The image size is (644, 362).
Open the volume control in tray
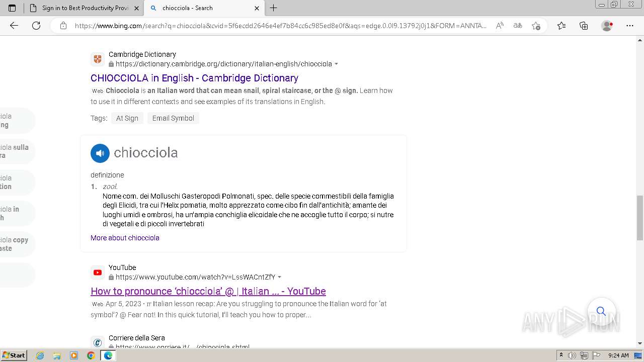coord(572,355)
